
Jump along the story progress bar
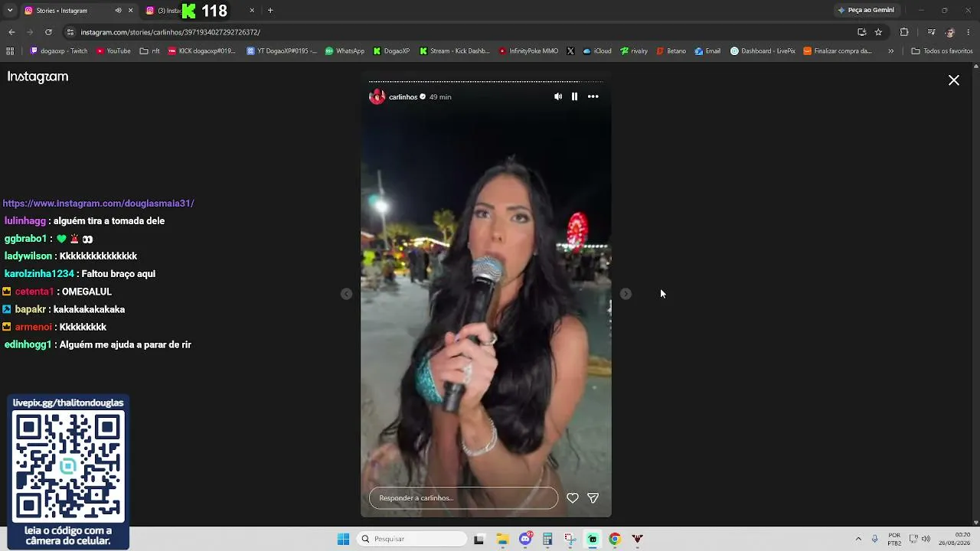[485, 81]
